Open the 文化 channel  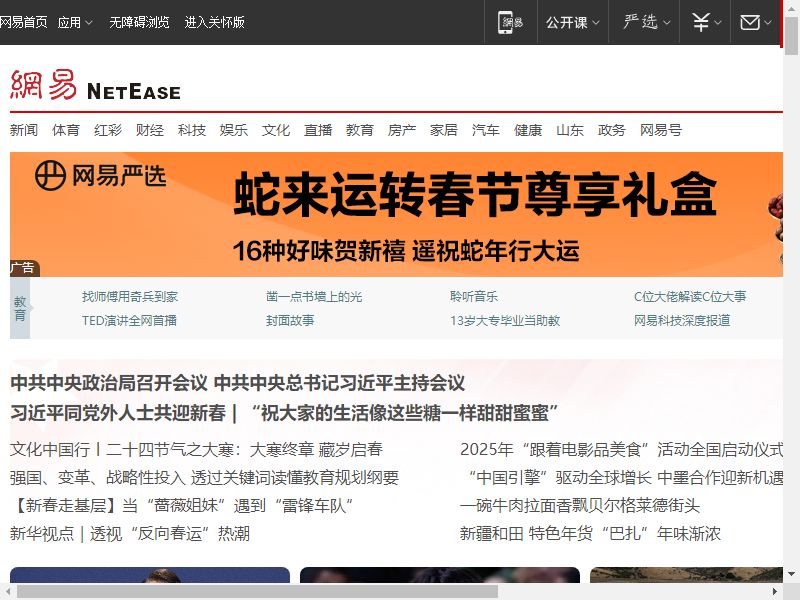[x=276, y=130]
